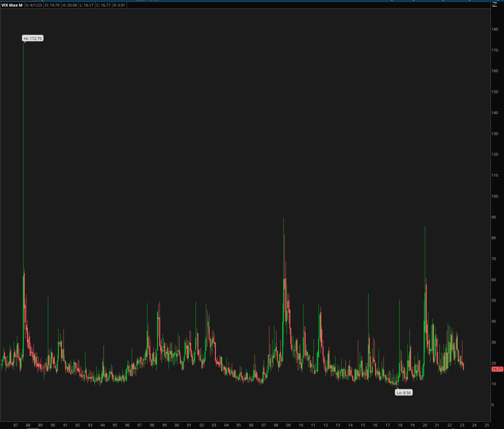Select the red 16.77 last price tag

(497, 369)
